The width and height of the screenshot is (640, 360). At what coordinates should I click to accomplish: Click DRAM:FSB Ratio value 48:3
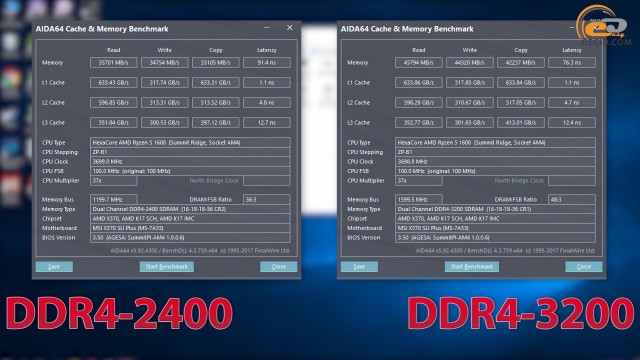572,200
